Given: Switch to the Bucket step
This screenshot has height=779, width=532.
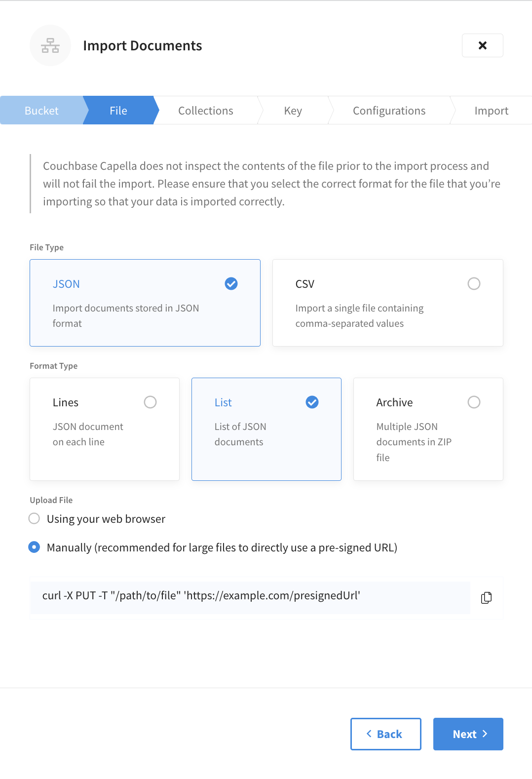Looking at the screenshot, I should point(41,110).
